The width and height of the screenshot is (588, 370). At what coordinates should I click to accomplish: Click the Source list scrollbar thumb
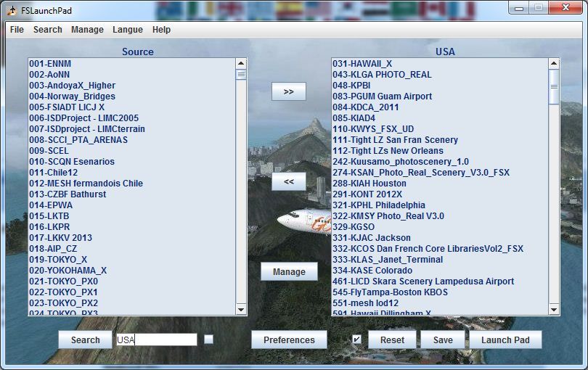pyautogui.click(x=241, y=74)
